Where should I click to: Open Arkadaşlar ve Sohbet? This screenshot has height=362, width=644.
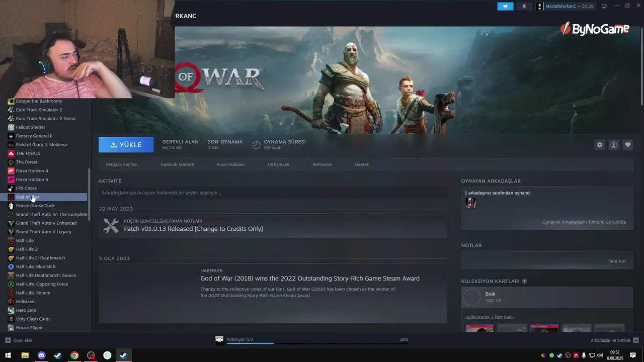point(614,340)
